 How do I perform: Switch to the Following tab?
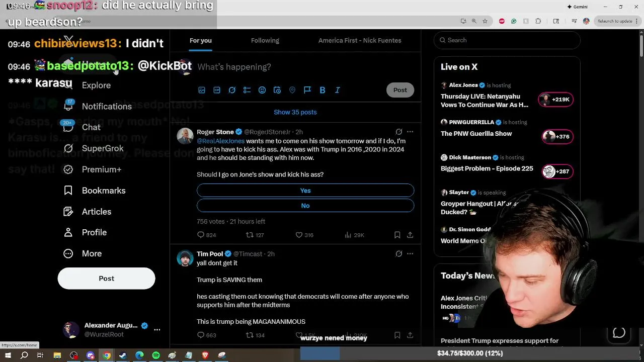(x=265, y=41)
